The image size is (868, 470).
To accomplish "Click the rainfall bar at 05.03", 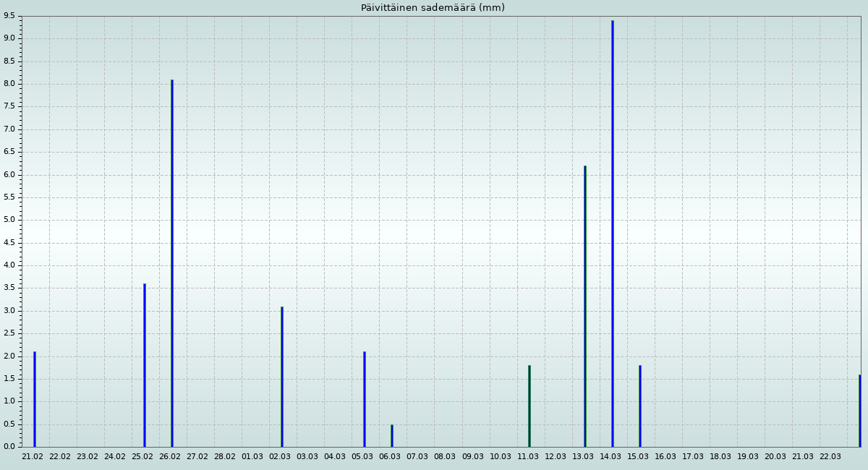I will (364, 399).
